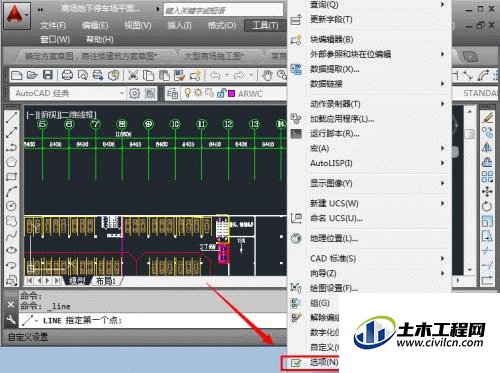Select the Polyline draw tool
Viewport: 500px width, 373px height.
(x=11, y=147)
